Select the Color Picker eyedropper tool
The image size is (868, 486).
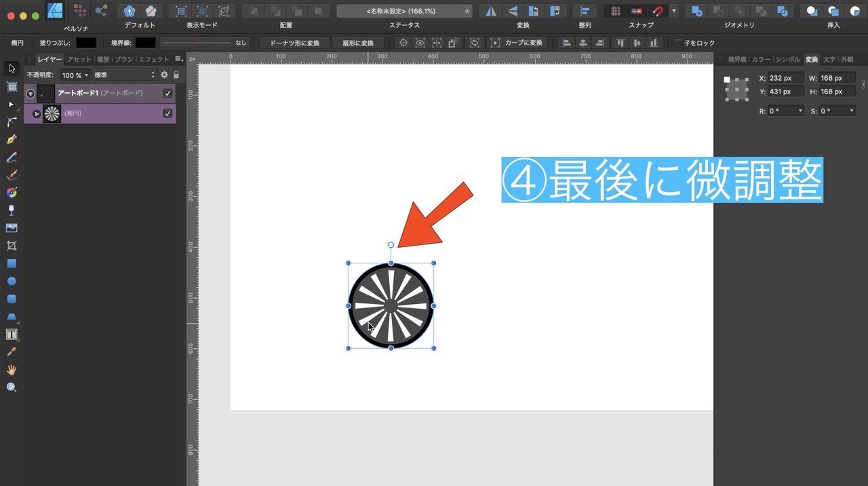tap(12, 352)
